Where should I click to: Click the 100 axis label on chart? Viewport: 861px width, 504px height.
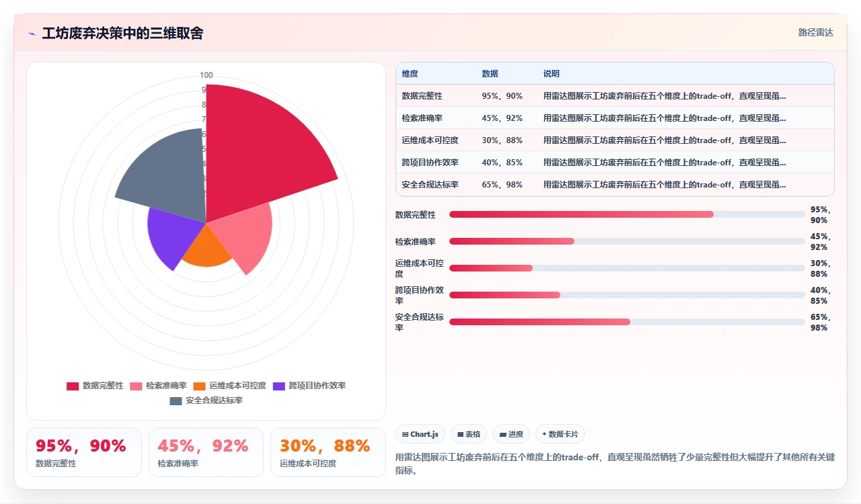click(x=207, y=75)
